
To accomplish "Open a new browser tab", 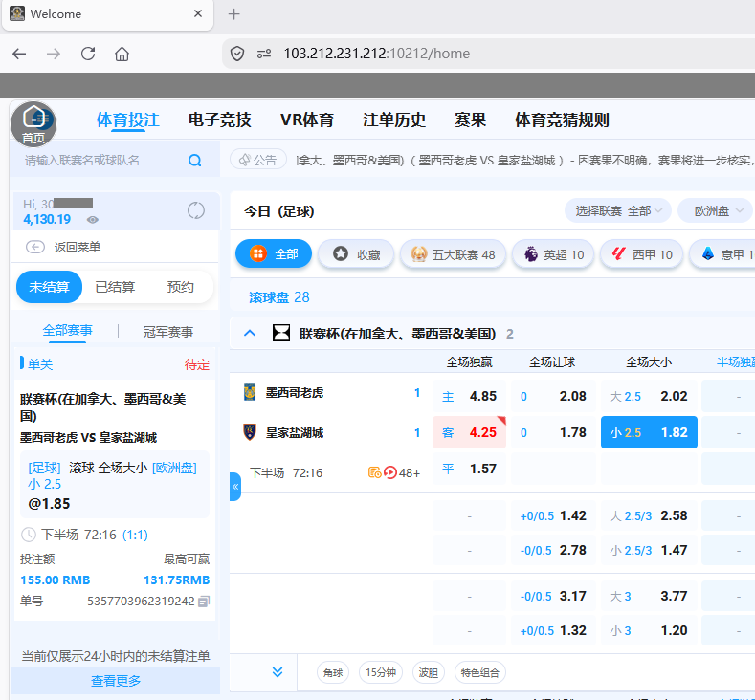I will (234, 14).
